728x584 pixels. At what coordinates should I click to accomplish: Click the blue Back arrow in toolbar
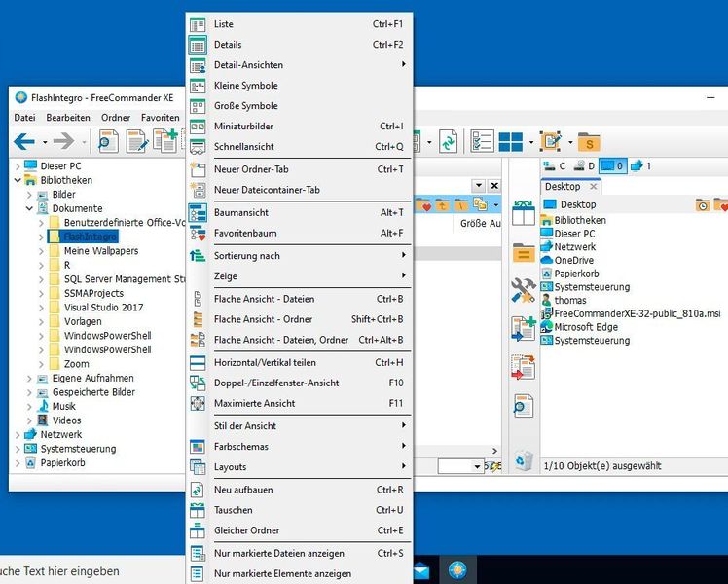[x=24, y=141]
